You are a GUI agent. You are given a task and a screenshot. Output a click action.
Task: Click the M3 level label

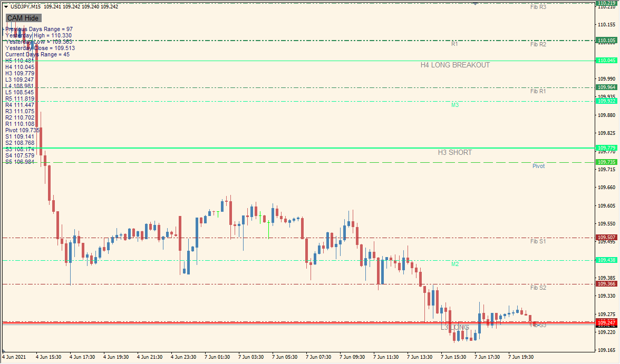(455, 105)
